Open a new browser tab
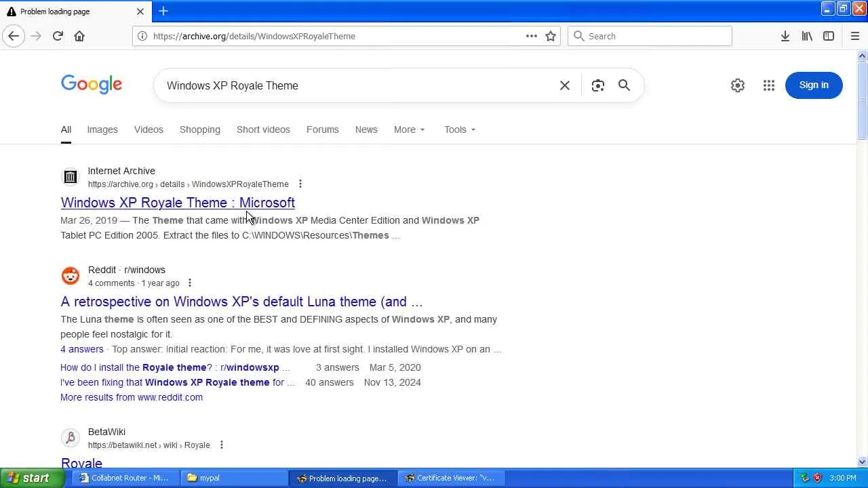 click(x=163, y=11)
